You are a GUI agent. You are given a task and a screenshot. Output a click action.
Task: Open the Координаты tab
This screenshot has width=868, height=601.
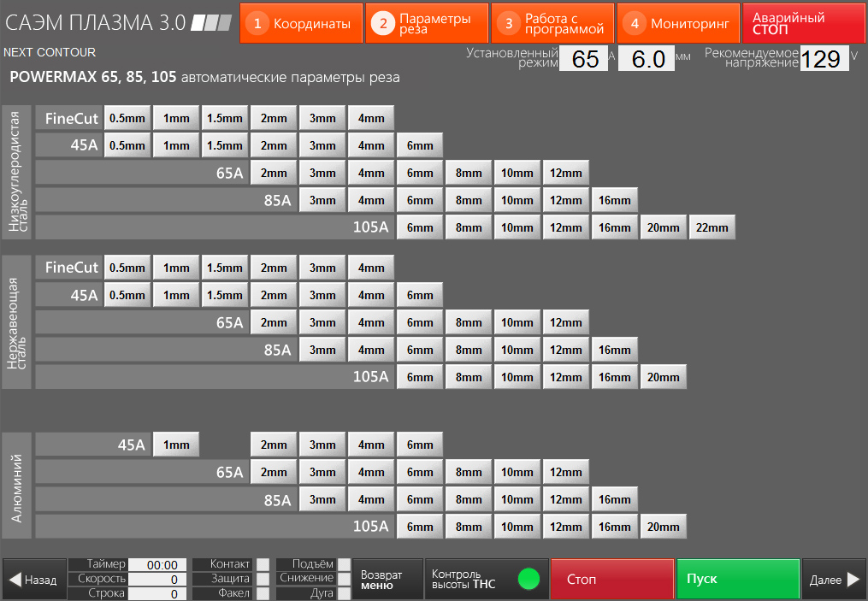click(x=301, y=23)
